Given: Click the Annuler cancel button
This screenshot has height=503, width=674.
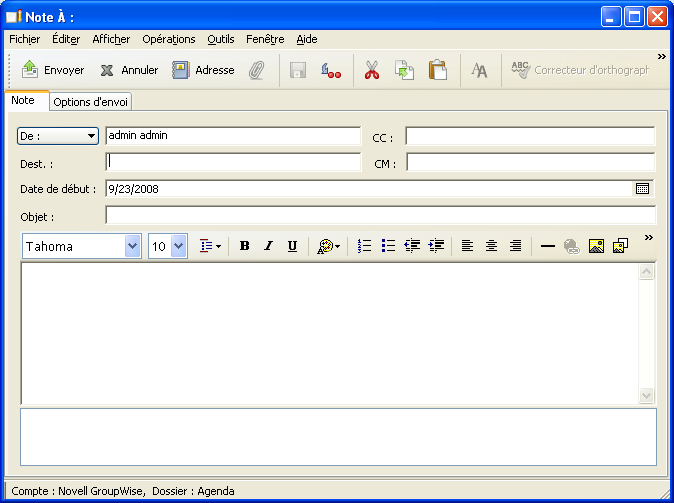Looking at the screenshot, I should click(129, 70).
